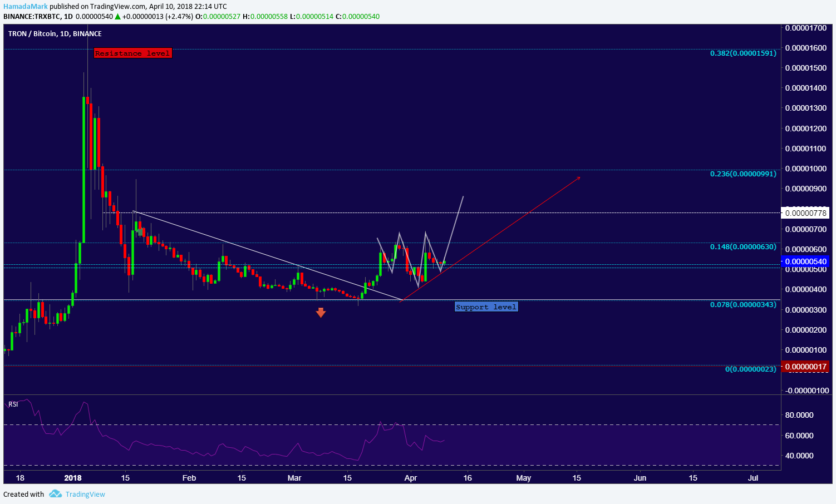Click the current price tag 0.00000540
The height and width of the screenshot is (504, 836).
[x=805, y=261]
